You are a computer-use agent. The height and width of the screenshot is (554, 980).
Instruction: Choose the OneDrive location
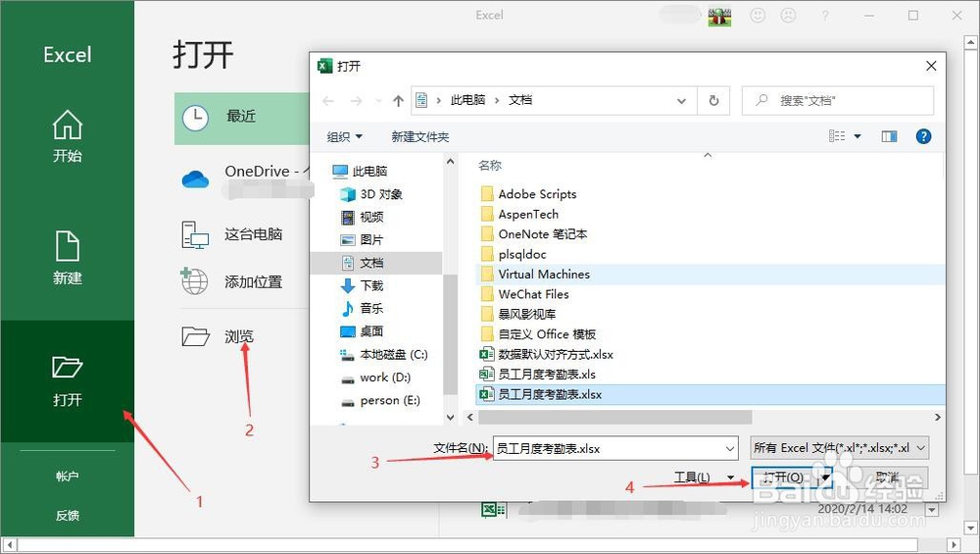245,178
